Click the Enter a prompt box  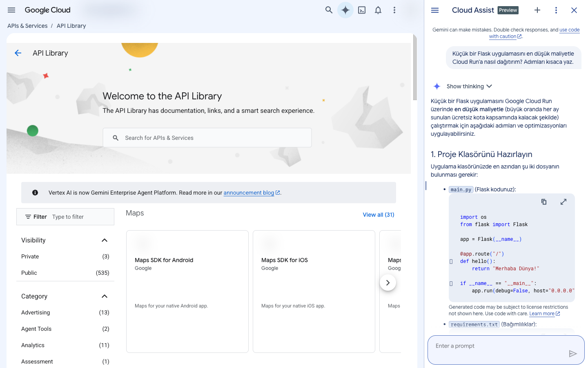pyautogui.click(x=506, y=350)
